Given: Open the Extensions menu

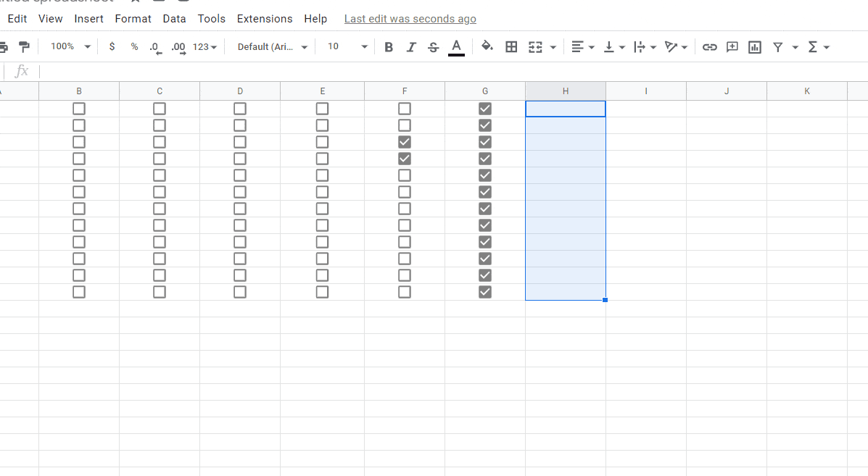Looking at the screenshot, I should point(265,18).
